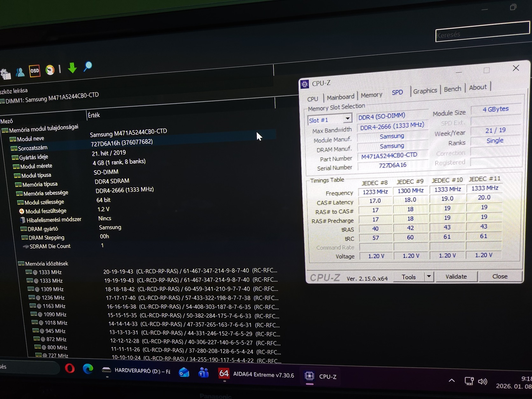The width and height of the screenshot is (532, 399).
Task: Expand the Tools dropdown arrow in CPU-Z
Action: point(429,276)
